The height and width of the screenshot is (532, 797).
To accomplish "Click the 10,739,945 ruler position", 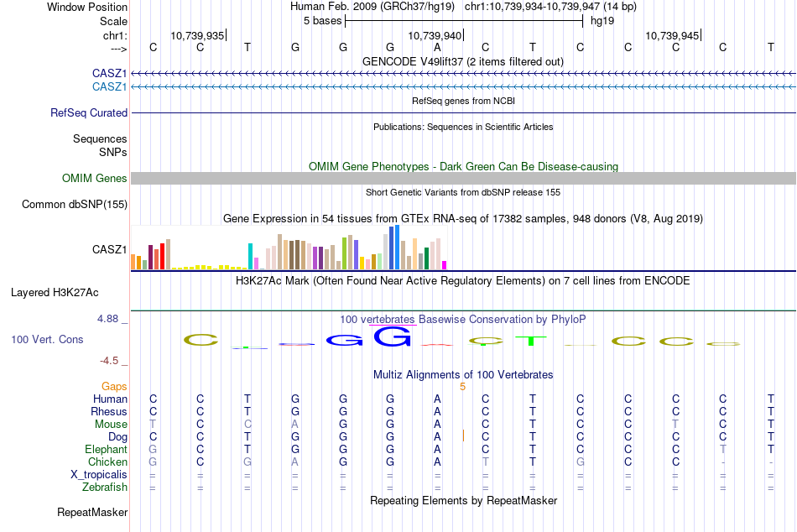I will 673,35.
